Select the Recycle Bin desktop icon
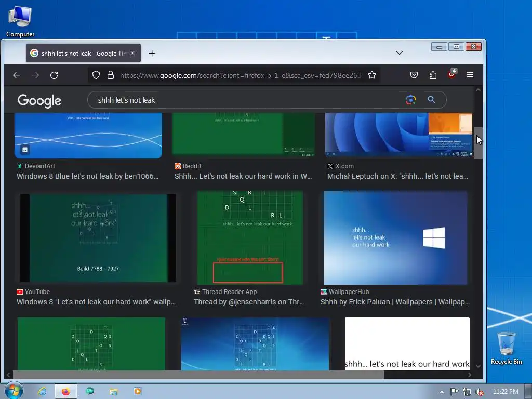This screenshot has width=532, height=399. [506, 348]
